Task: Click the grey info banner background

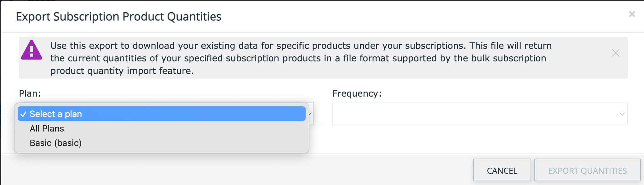Action: coord(583,71)
